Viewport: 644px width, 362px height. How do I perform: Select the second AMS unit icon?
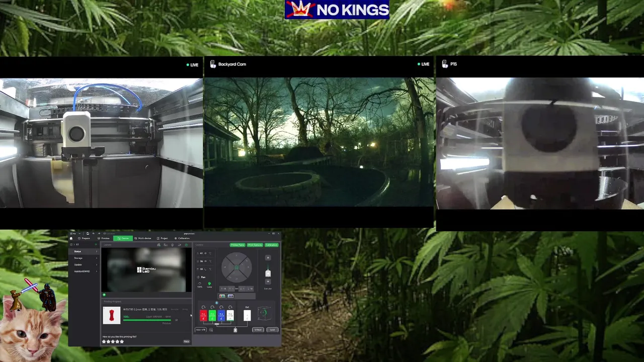coord(230,296)
